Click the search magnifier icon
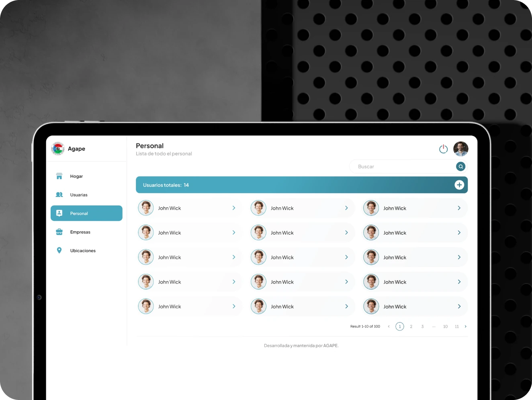 [461, 166]
